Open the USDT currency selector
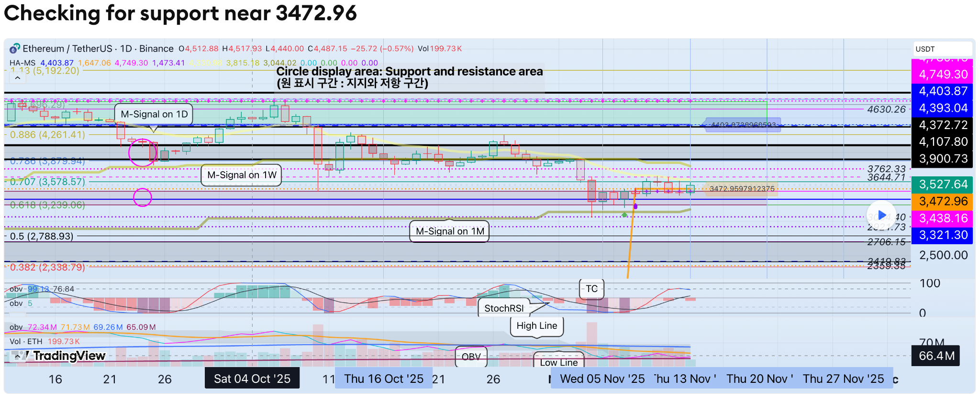This screenshot has height=401, width=980. pos(942,49)
